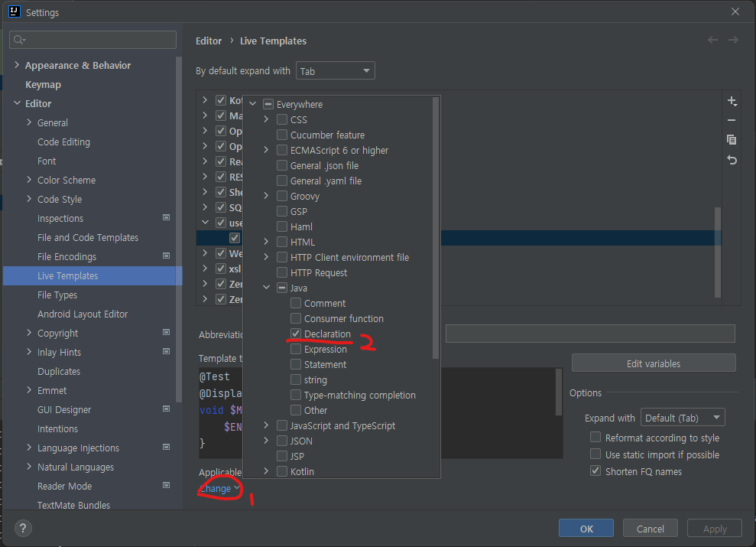This screenshot has height=547, width=756.
Task: Duplicate the selected template via copy icon
Action: coord(732,140)
